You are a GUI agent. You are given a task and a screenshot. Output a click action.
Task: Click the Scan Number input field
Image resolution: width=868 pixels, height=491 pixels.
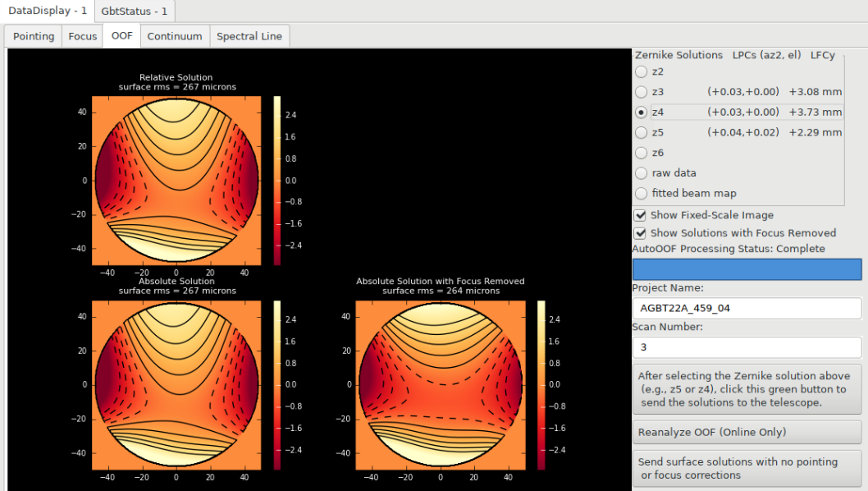point(747,347)
